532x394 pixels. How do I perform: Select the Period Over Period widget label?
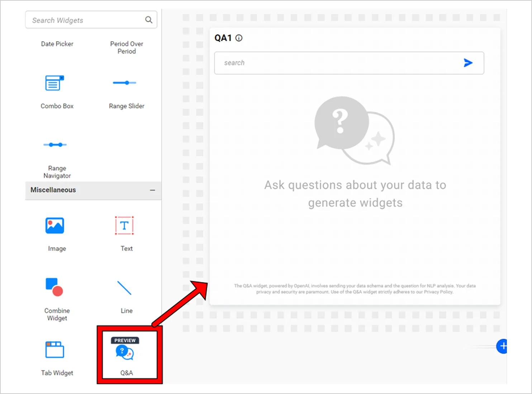127,47
